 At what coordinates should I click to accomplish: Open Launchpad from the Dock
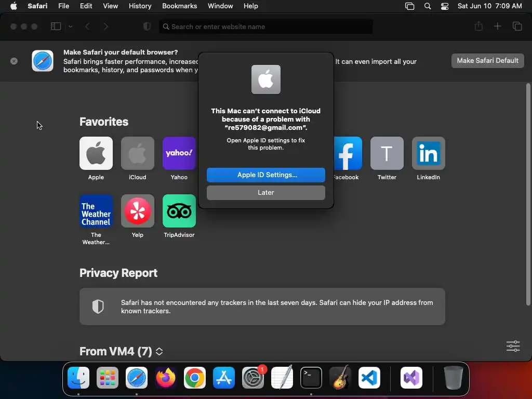tap(108, 378)
